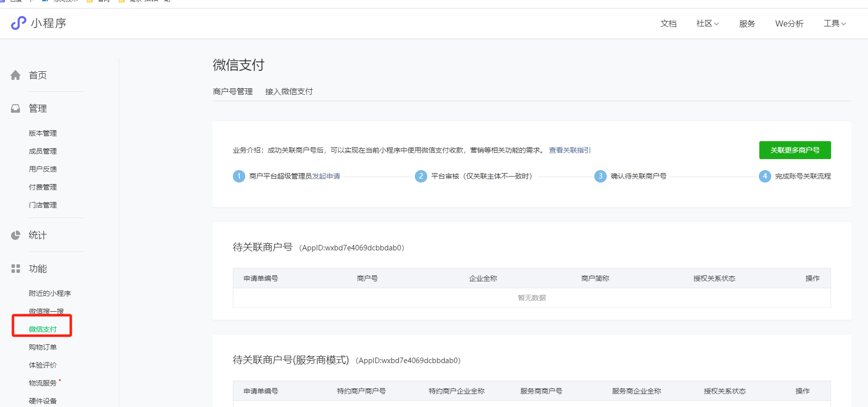Click the 功能 grid icon

(15, 269)
